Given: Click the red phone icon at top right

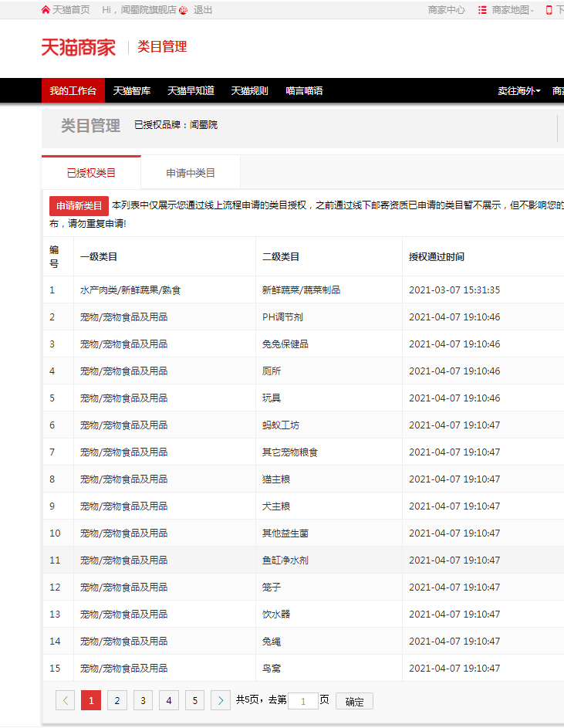Looking at the screenshot, I should [x=549, y=10].
